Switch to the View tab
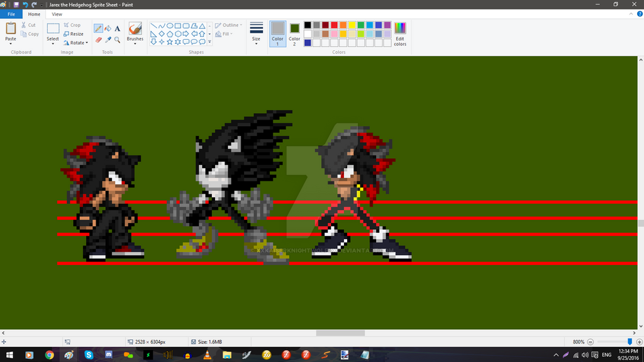 (57, 14)
